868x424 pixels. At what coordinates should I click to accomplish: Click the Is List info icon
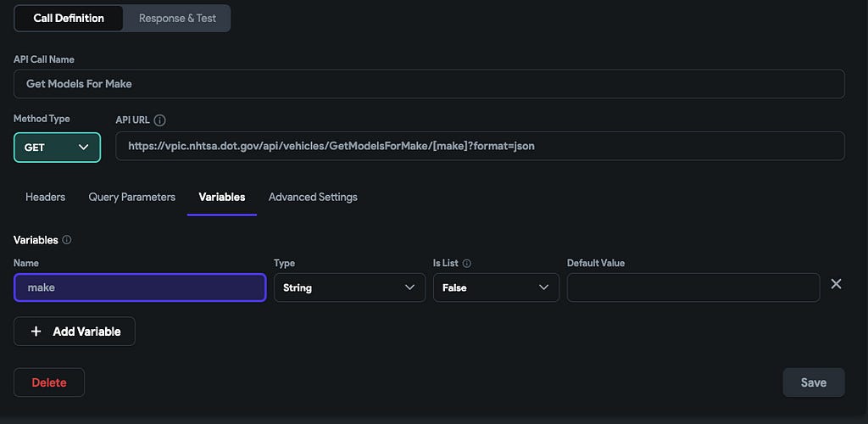(x=466, y=264)
